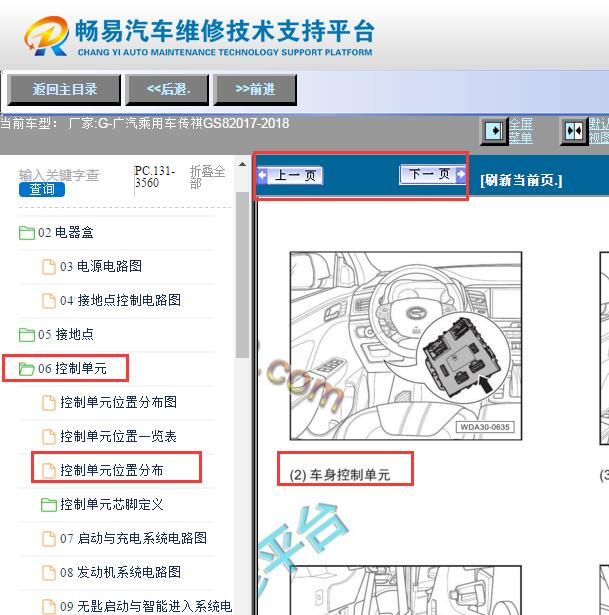
Task: Click the 控制单元位置分布图 page icon
Action: point(49,402)
